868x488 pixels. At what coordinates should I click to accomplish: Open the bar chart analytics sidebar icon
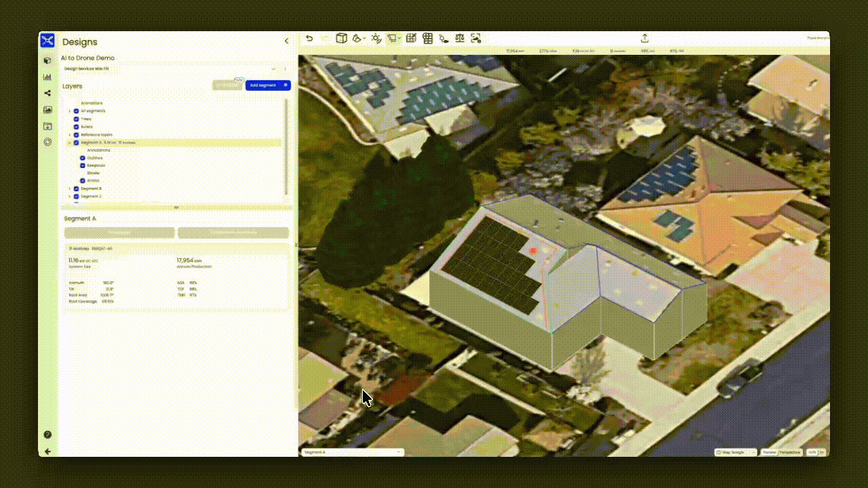[x=47, y=77]
